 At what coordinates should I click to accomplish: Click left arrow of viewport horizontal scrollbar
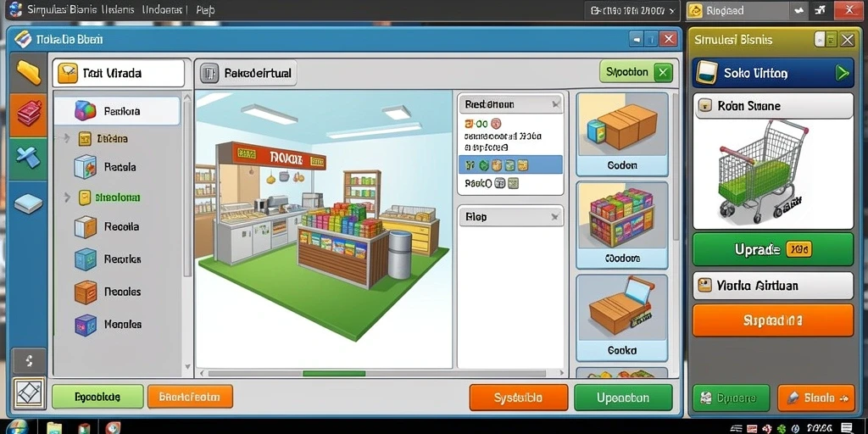[x=202, y=374]
